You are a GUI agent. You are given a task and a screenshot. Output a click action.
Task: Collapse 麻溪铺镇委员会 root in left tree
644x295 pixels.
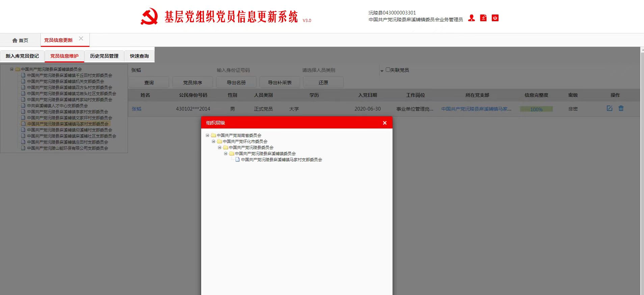coord(11,69)
